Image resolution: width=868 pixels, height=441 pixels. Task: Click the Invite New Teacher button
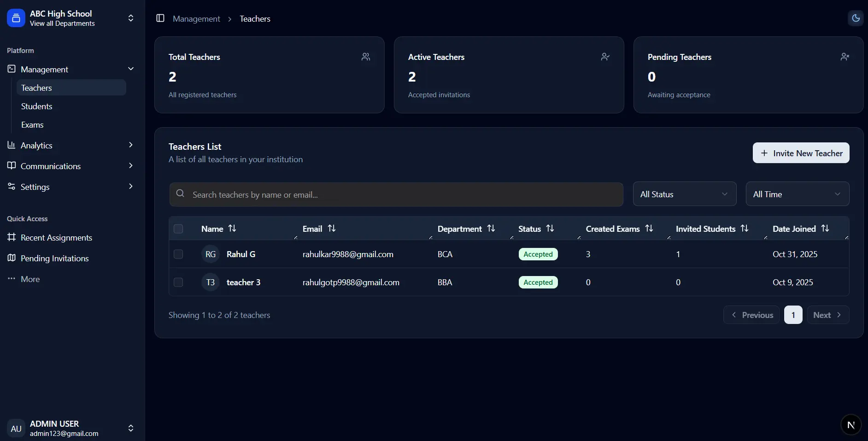(801, 153)
